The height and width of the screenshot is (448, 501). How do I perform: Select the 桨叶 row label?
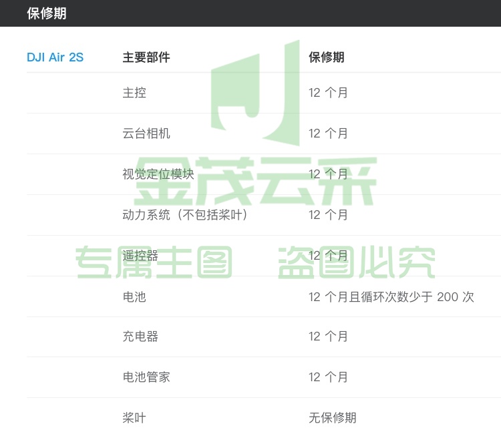coord(134,418)
